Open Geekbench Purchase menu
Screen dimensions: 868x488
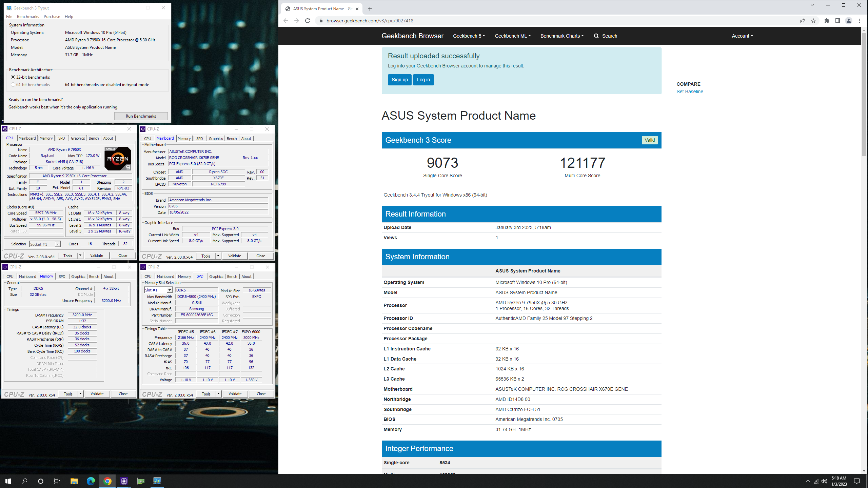[52, 17]
